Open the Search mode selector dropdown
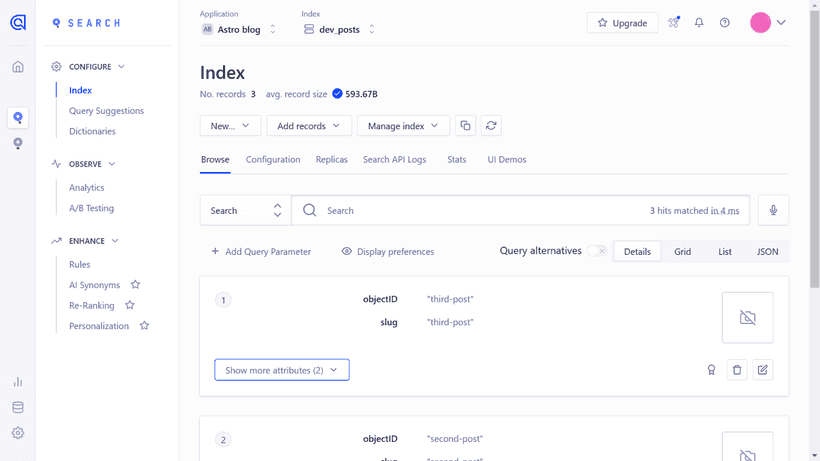 click(245, 210)
